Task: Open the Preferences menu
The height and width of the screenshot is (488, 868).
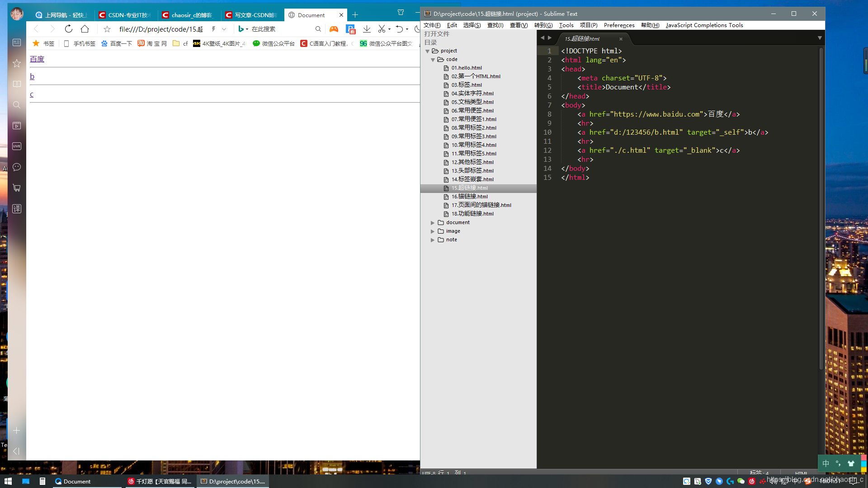Action: pyautogui.click(x=619, y=25)
